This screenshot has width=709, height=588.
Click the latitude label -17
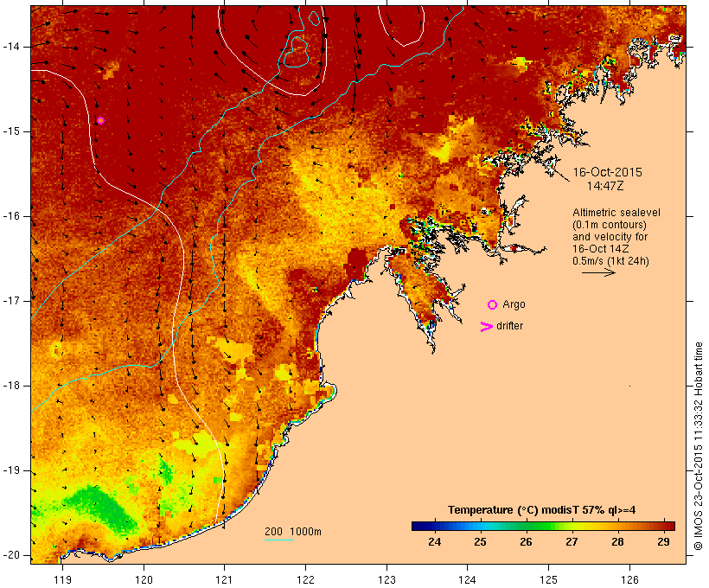[11, 301]
